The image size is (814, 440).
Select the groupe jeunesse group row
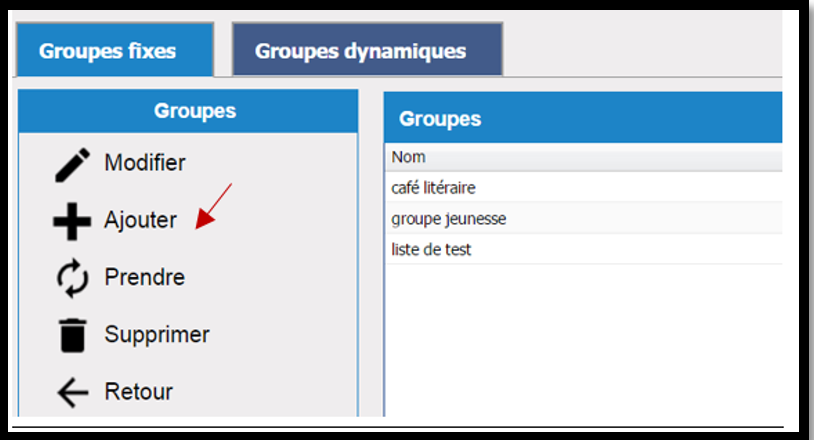tap(584, 218)
